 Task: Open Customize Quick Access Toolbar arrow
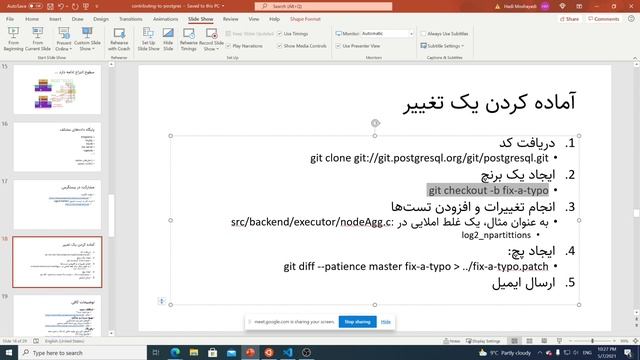click(x=97, y=6)
